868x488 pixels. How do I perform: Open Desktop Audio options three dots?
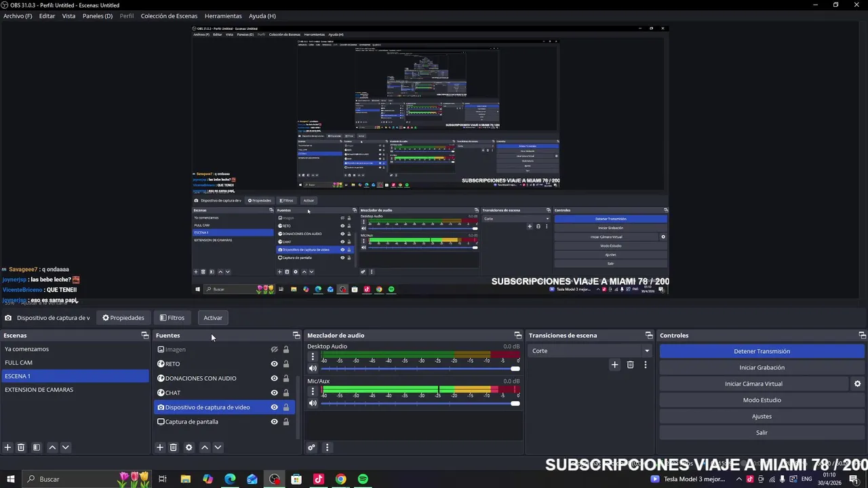click(x=313, y=357)
